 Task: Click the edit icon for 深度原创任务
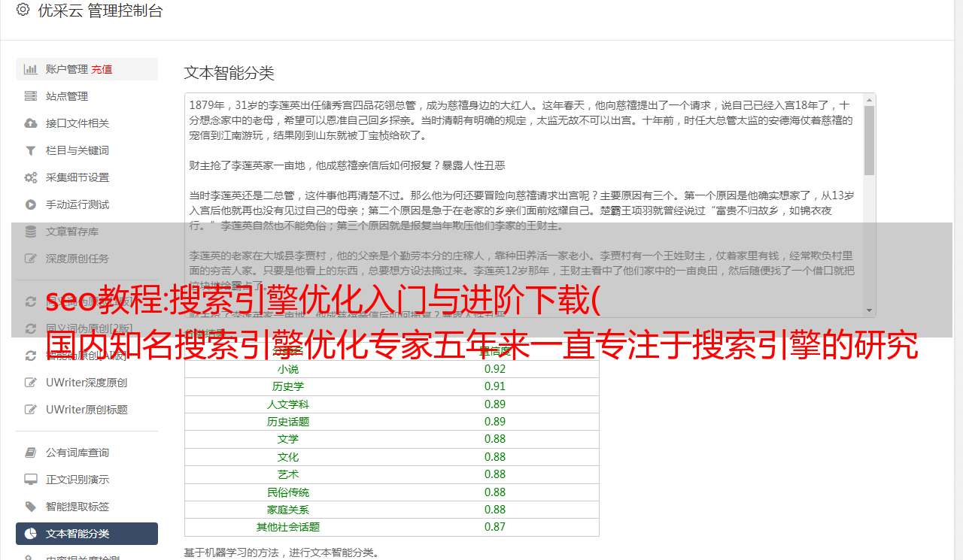(x=31, y=259)
